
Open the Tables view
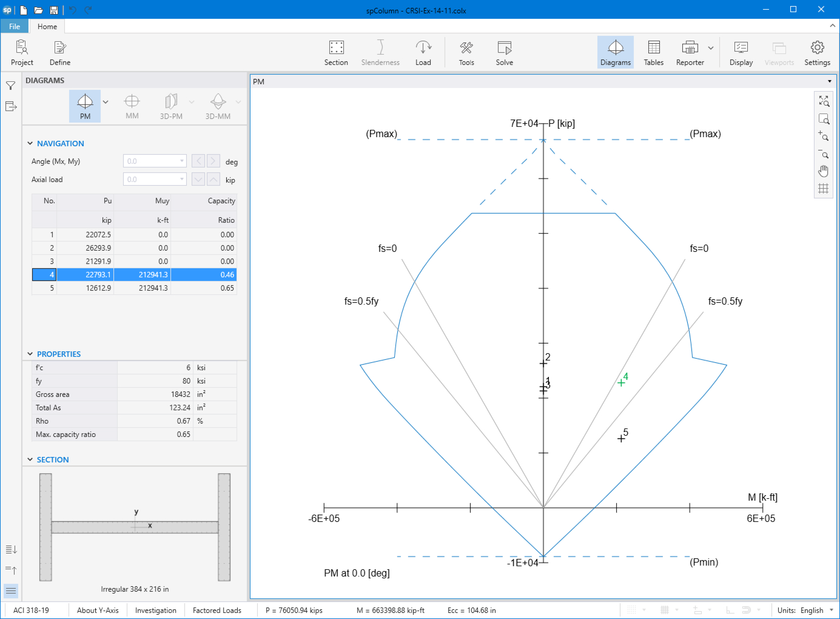[x=654, y=52]
